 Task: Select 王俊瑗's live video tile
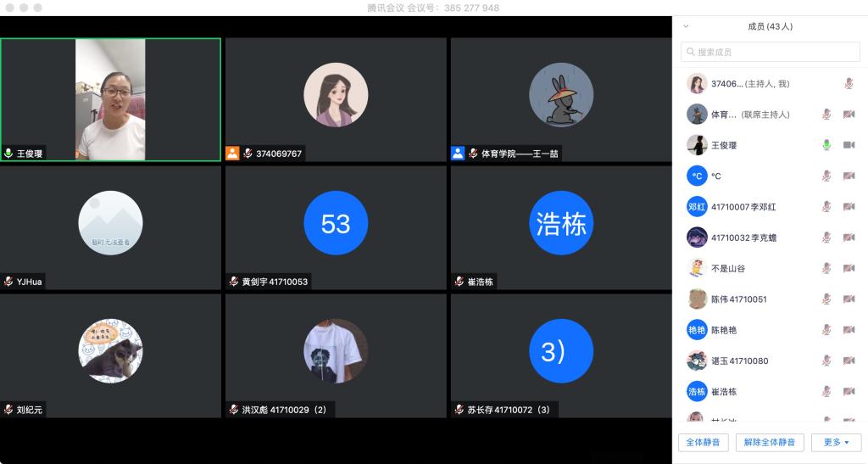(x=111, y=99)
